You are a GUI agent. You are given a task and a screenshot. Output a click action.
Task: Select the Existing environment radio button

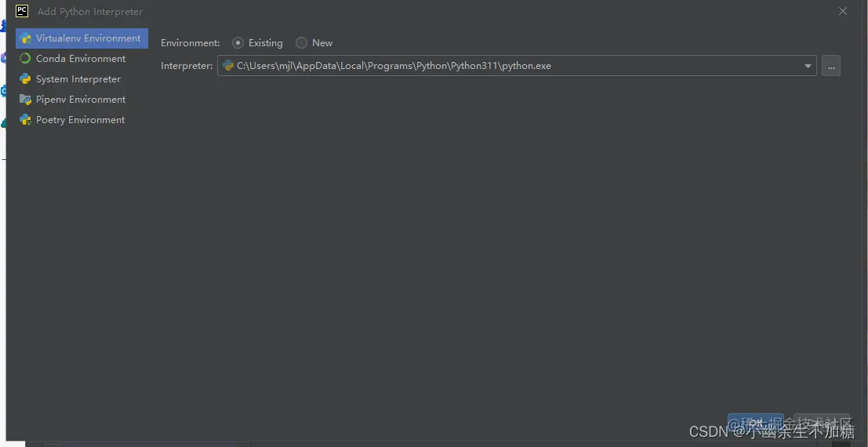pos(238,42)
